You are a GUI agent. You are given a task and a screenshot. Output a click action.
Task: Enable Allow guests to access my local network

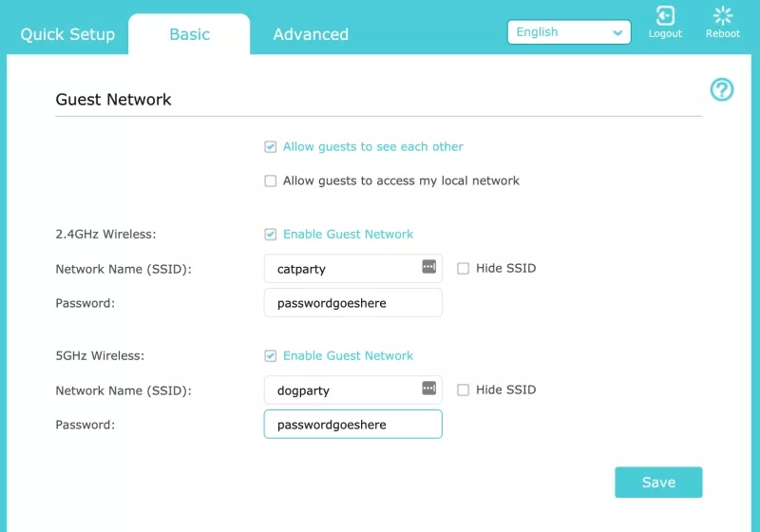(271, 180)
